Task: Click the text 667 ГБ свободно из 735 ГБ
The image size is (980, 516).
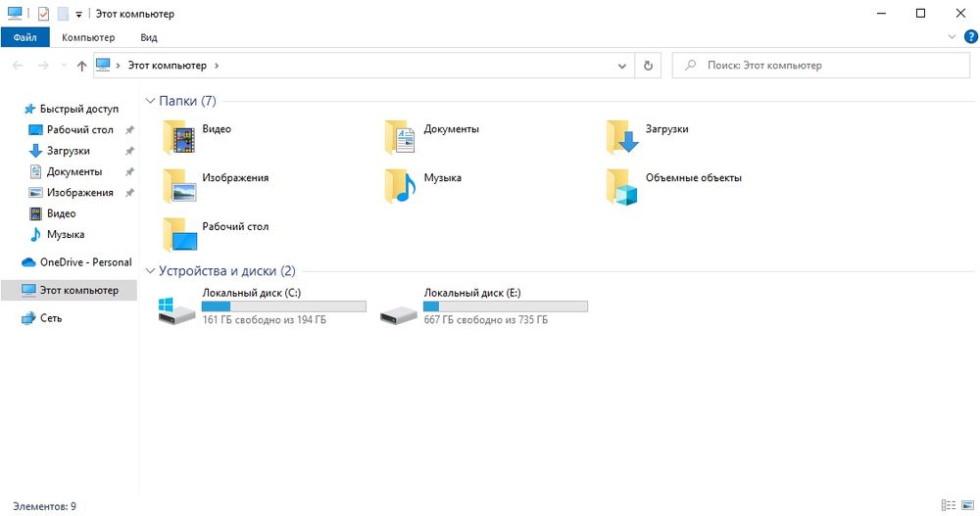Action: pyautogui.click(x=486, y=320)
